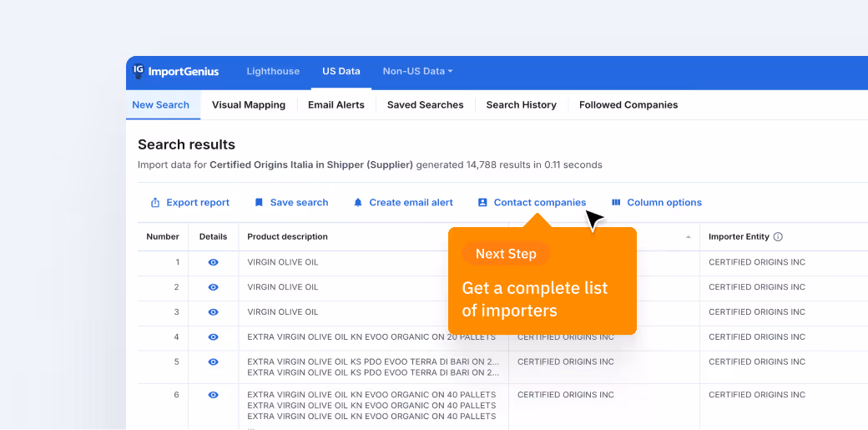Click the Importer Entity info icon

click(x=778, y=237)
